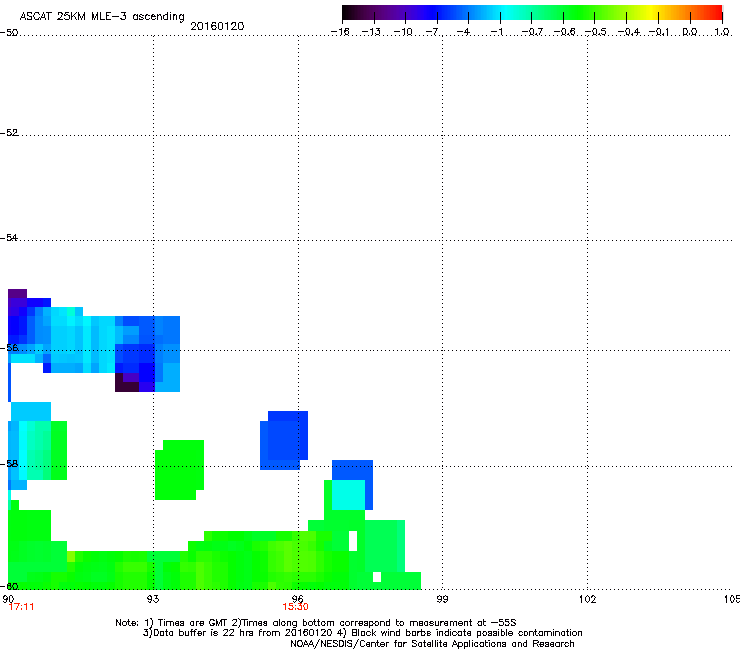The height and width of the screenshot is (650, 740).
Task: Click the note line 'Times are GMT'
Action: [x=316, y=623]
